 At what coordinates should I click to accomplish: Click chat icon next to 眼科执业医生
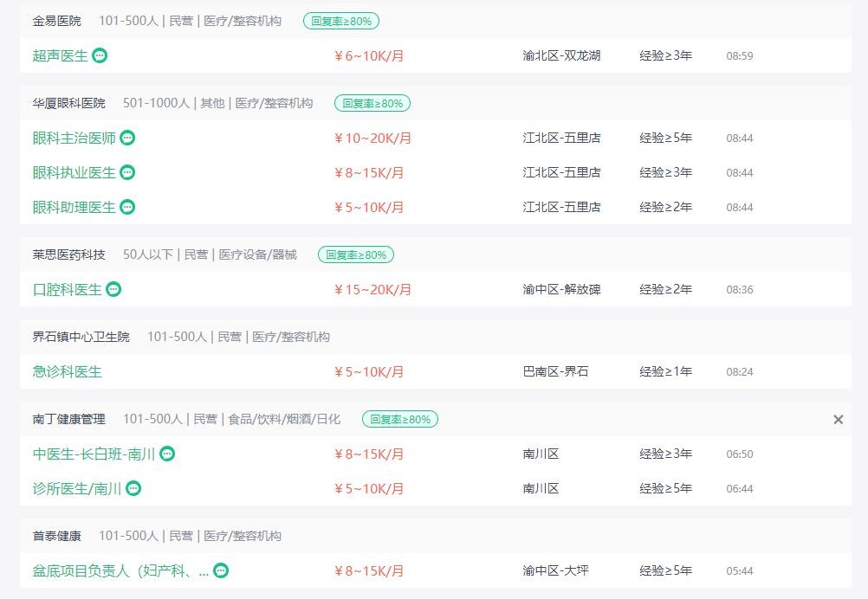click(127, 172)
